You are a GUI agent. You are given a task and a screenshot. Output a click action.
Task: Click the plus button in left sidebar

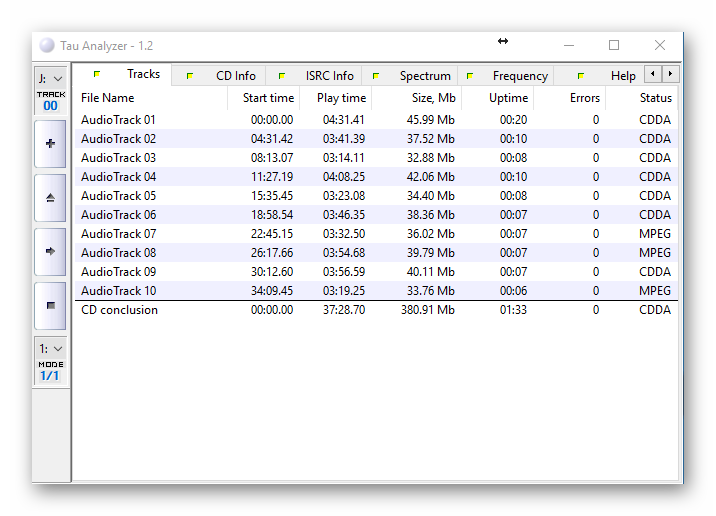(x=50, y=143)
